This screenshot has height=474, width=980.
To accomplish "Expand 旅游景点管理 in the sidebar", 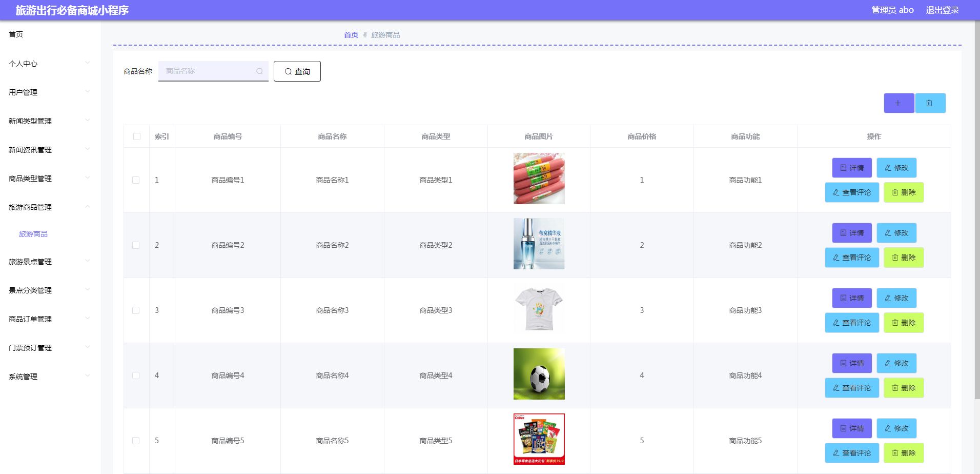I will coord(50,262).
